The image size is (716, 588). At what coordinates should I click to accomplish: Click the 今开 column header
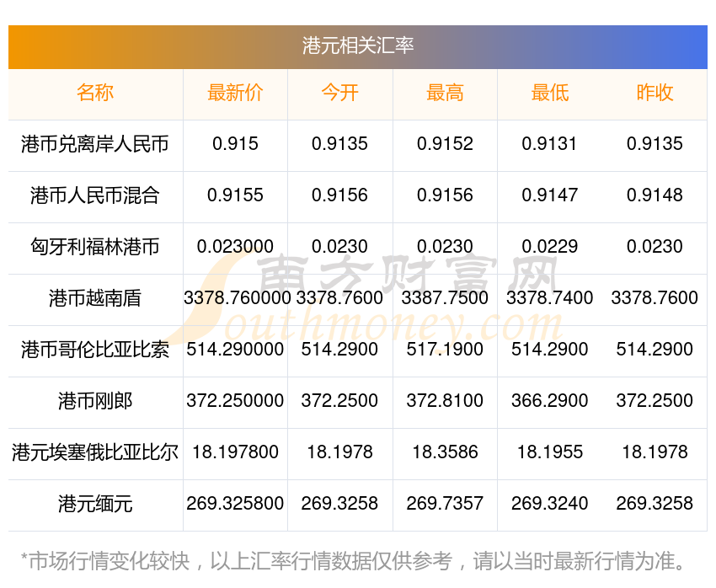tap(339, 93)
